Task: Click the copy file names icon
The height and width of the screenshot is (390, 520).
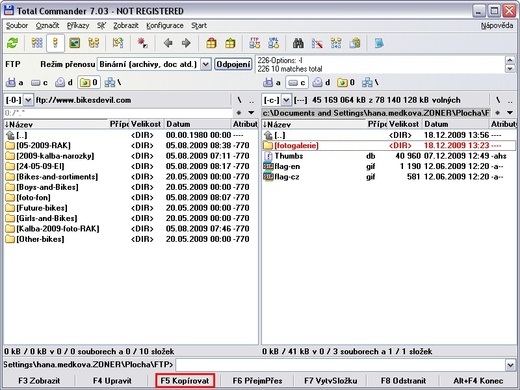Action: 355,43
